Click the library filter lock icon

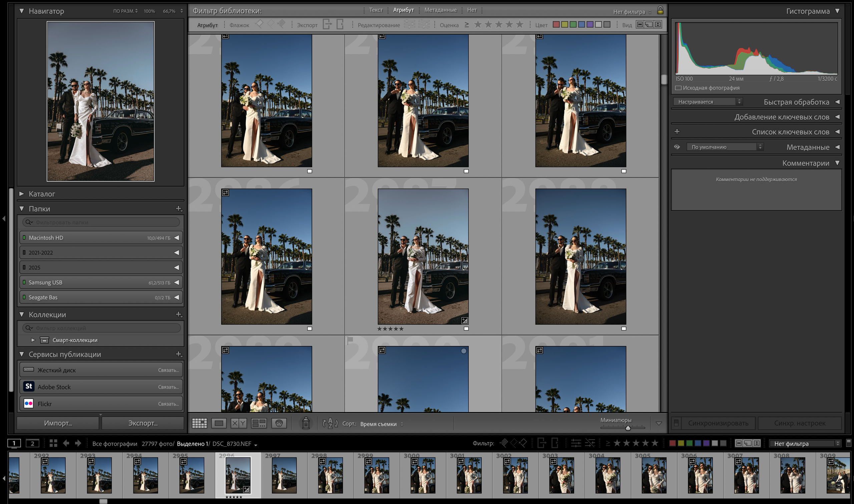(660, 10)
